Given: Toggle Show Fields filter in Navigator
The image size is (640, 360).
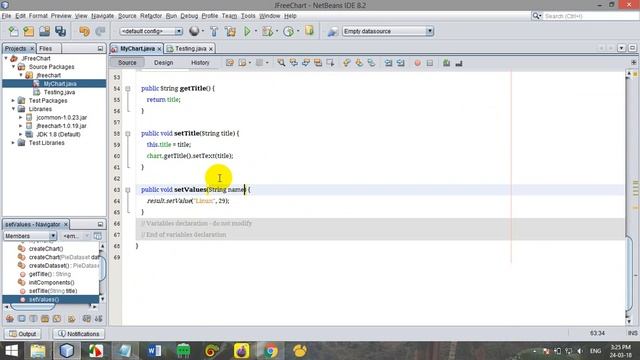Looking at the screenshot, I should click(x=22, y=318).
